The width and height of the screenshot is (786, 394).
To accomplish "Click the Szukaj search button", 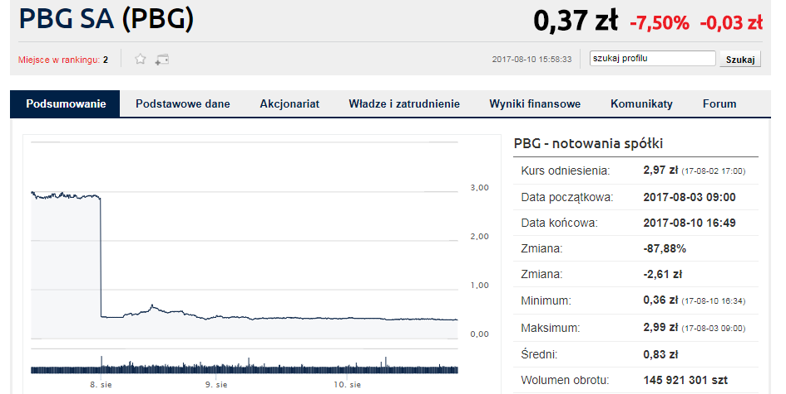I will (740, 59).
